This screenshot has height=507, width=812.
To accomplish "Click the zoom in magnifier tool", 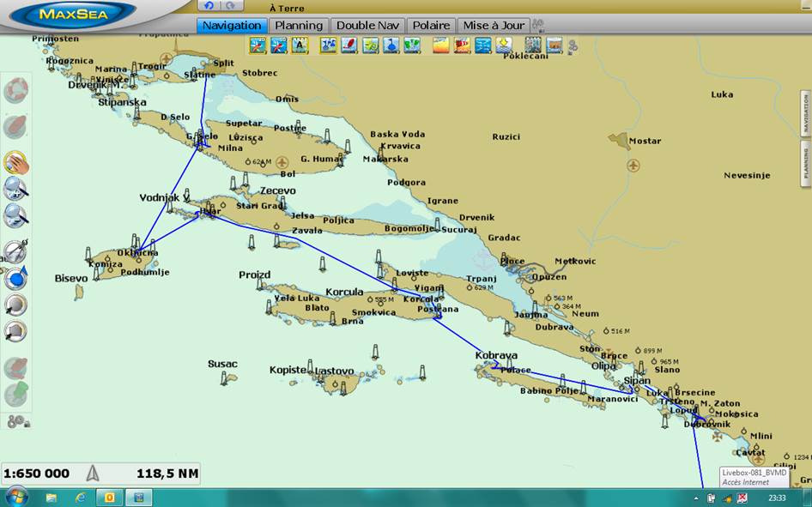I will click(15, 189).
